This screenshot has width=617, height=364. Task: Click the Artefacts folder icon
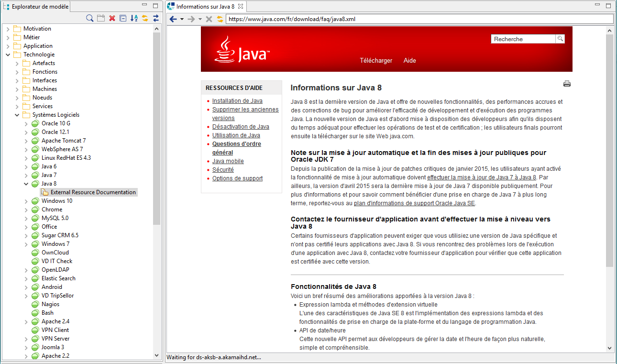26,63
